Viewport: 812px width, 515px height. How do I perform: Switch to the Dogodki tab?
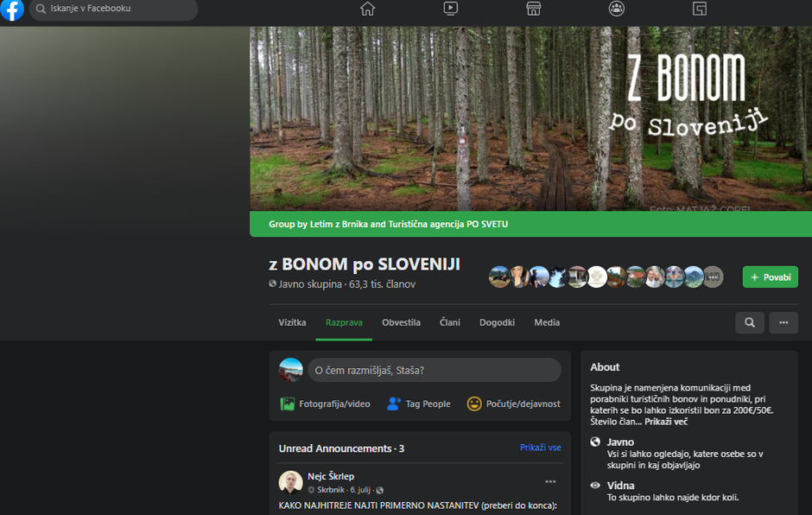(497, 322)
